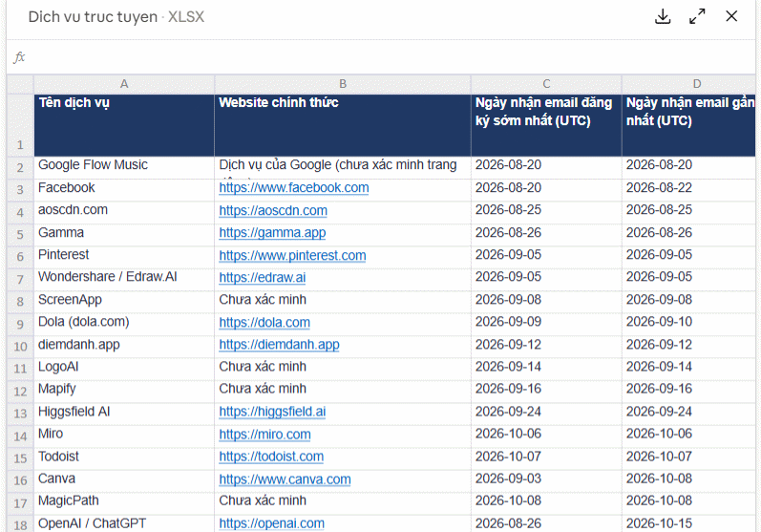Open the gamma.app link

tap(272, 233)
